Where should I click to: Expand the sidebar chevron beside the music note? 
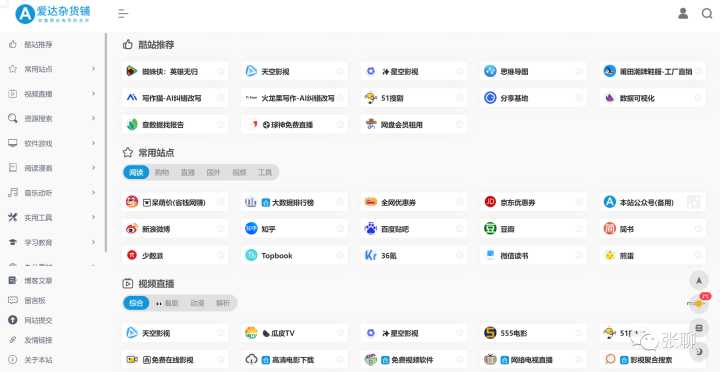93,192
